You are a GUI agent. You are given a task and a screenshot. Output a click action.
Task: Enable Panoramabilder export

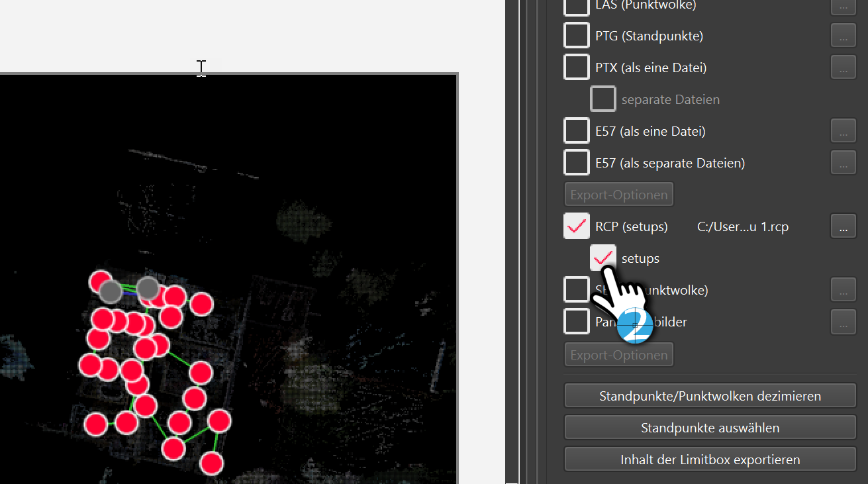point(576,322)
